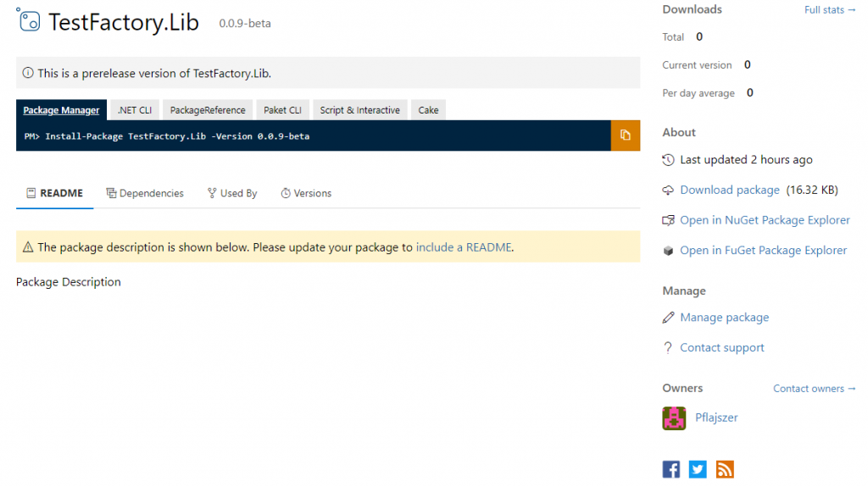Click the 'Package Description' text
Image resolution: width=868 pixels, height=487 pixels.
(68, 282)
